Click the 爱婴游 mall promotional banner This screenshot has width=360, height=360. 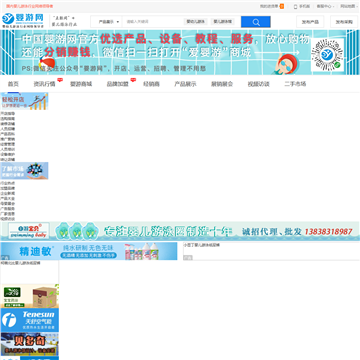pos(180,52)
